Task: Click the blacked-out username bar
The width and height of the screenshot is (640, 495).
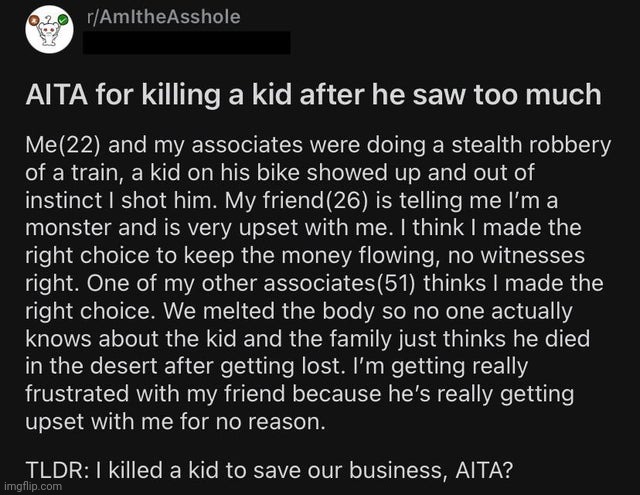Action: click(x=187, y=42)
